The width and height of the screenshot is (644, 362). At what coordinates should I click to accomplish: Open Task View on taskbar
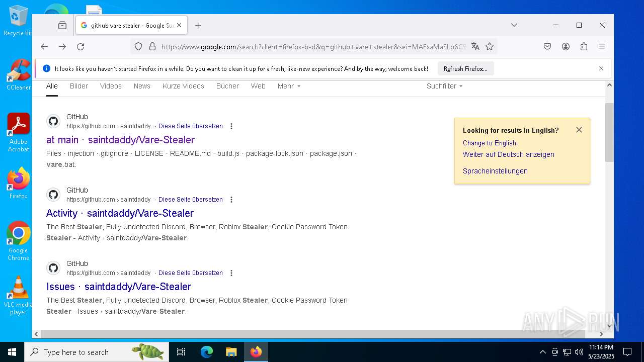[x=181, y=352]
